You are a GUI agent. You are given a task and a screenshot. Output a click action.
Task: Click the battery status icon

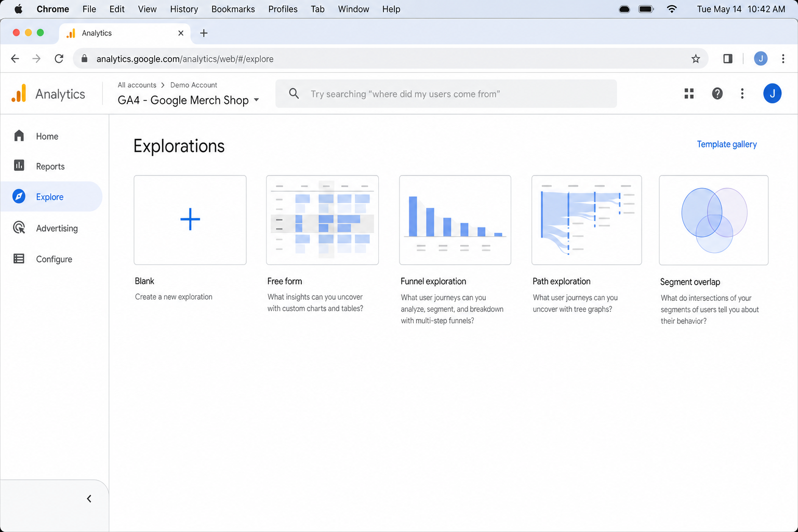point(646,9)
